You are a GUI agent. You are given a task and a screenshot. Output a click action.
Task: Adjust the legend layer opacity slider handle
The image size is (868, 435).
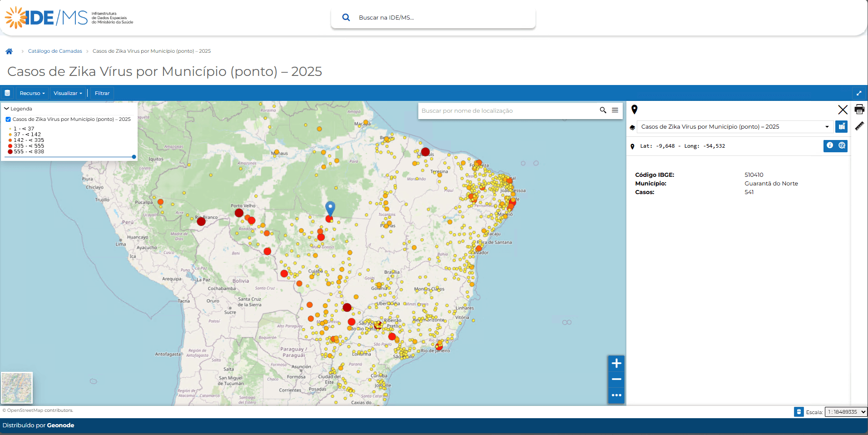(134, 157)
